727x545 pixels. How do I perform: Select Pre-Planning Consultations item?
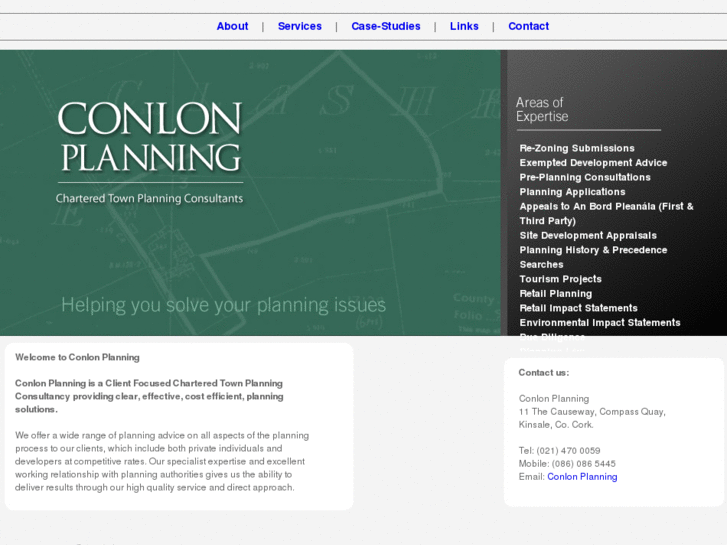[x=585, y=178]
